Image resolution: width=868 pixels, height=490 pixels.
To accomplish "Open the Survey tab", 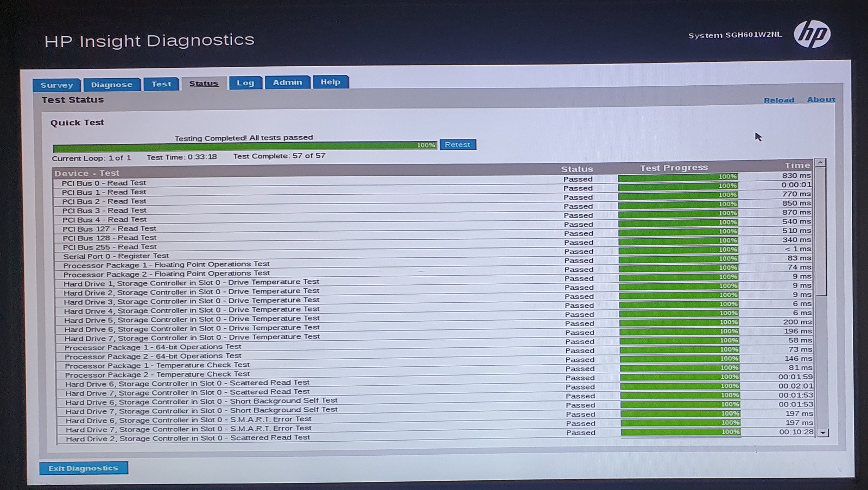I will point(56,85).
